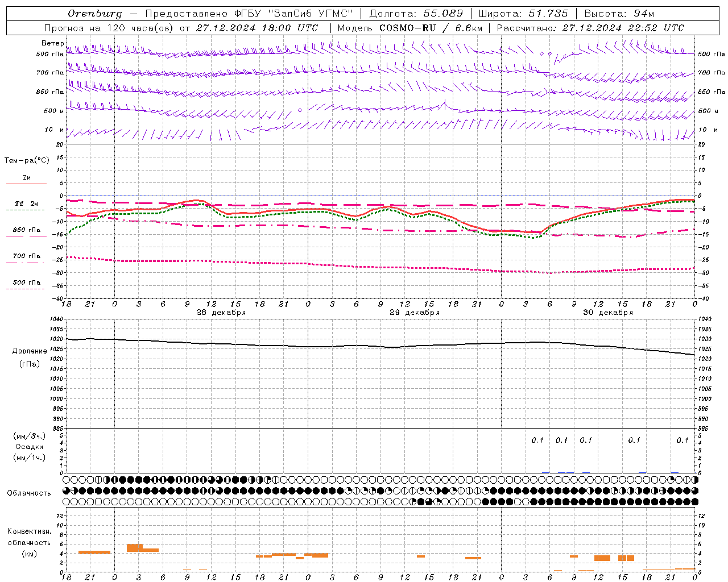Click the '(мм/1ч.)' precipitation unit label
The height and width of the screenshot is (582, 728).
(x=30, y=458)
